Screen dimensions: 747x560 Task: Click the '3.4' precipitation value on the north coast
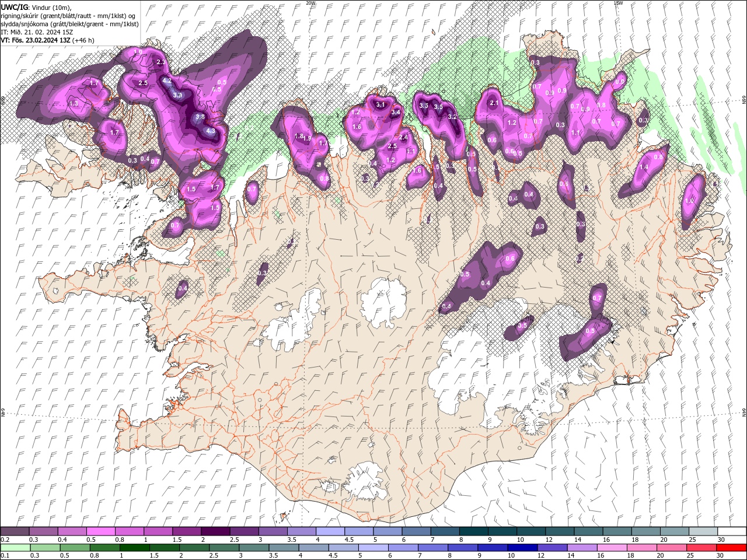coord(396,112)
